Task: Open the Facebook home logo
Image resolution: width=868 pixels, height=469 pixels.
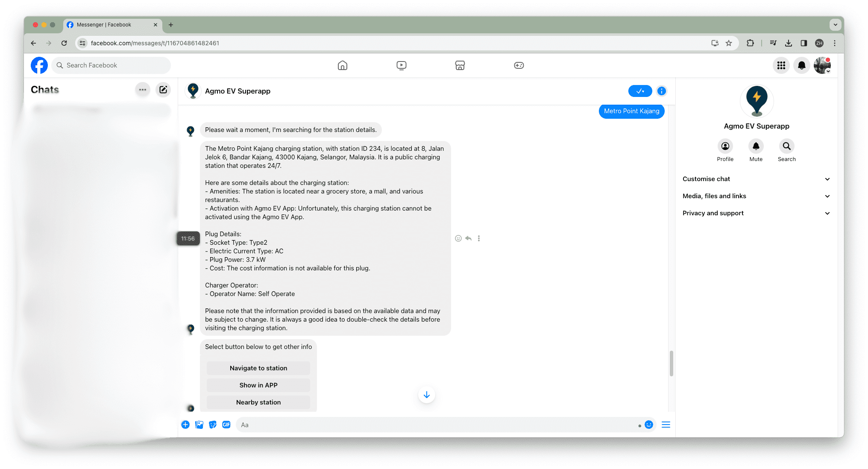Action: (x=39, y=65)
